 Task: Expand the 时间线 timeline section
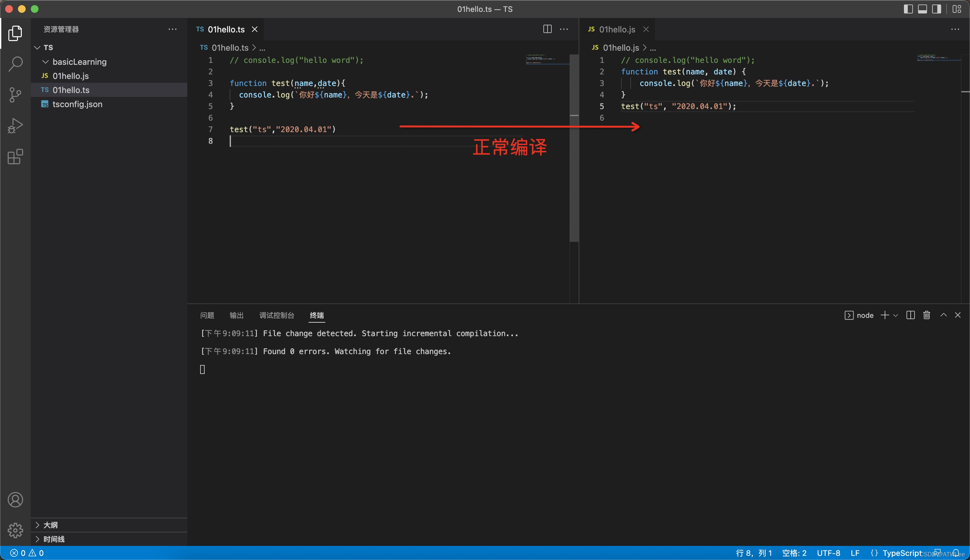(109, 539)
